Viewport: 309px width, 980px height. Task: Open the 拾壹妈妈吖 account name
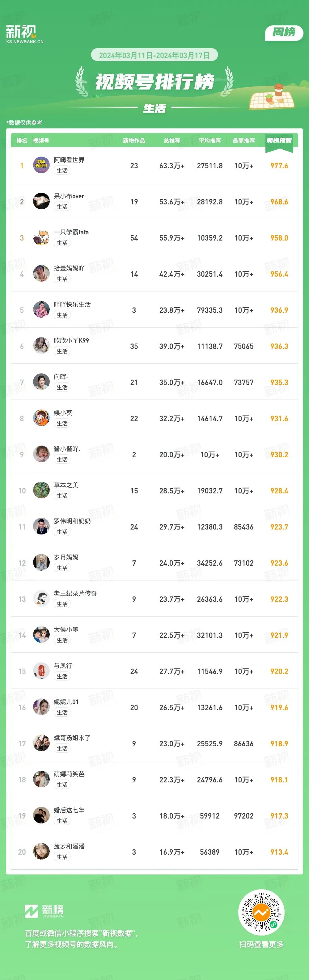pos(69,268)
